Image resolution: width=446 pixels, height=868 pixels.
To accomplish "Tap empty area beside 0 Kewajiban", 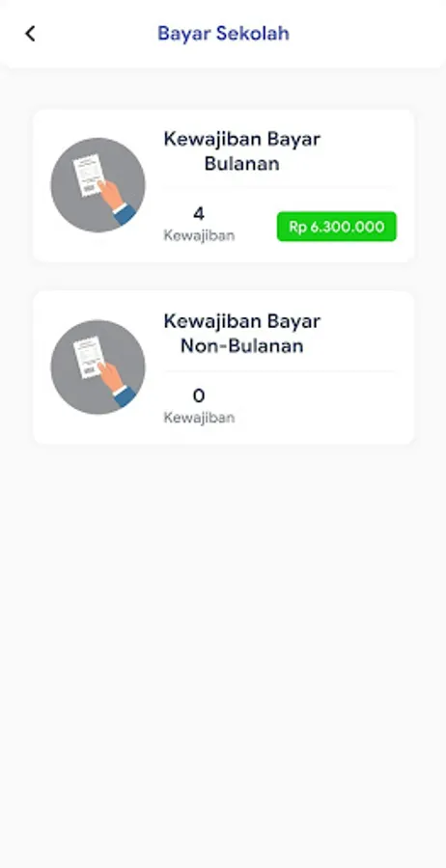I will pyautogui.click(x=327, y=407).
